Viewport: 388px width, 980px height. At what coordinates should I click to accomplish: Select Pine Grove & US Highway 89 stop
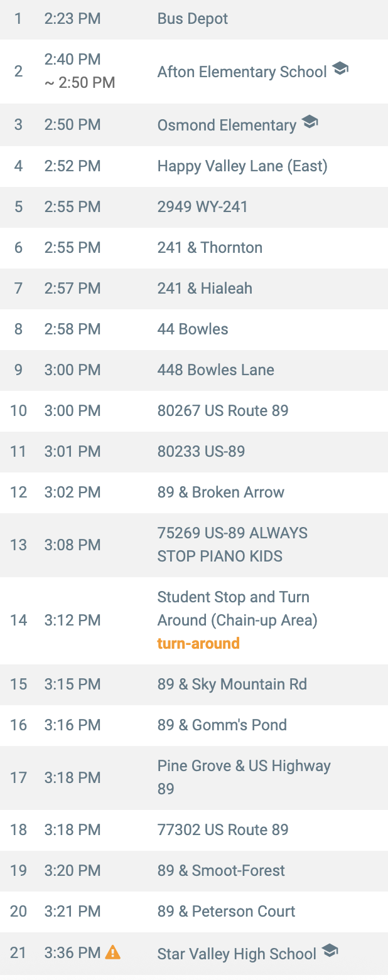(244, 777)
